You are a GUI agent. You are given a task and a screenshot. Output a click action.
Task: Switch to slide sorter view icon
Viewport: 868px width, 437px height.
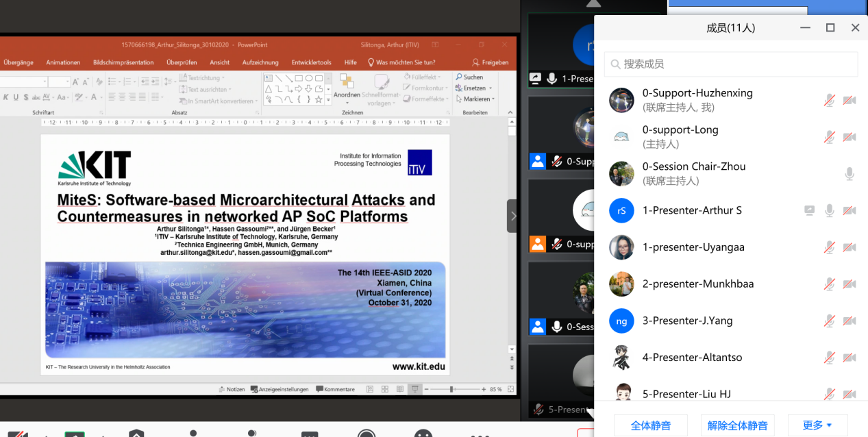(384, 389)
